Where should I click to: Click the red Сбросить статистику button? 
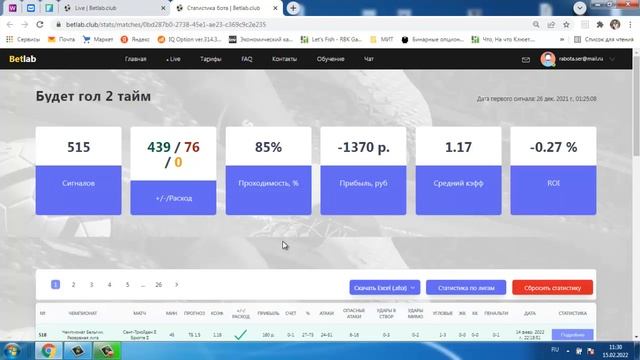coord(553,288)
